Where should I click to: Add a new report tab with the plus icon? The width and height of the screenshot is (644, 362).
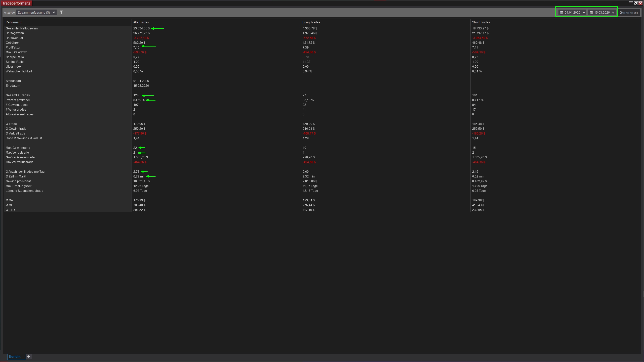tap(29, 356)
